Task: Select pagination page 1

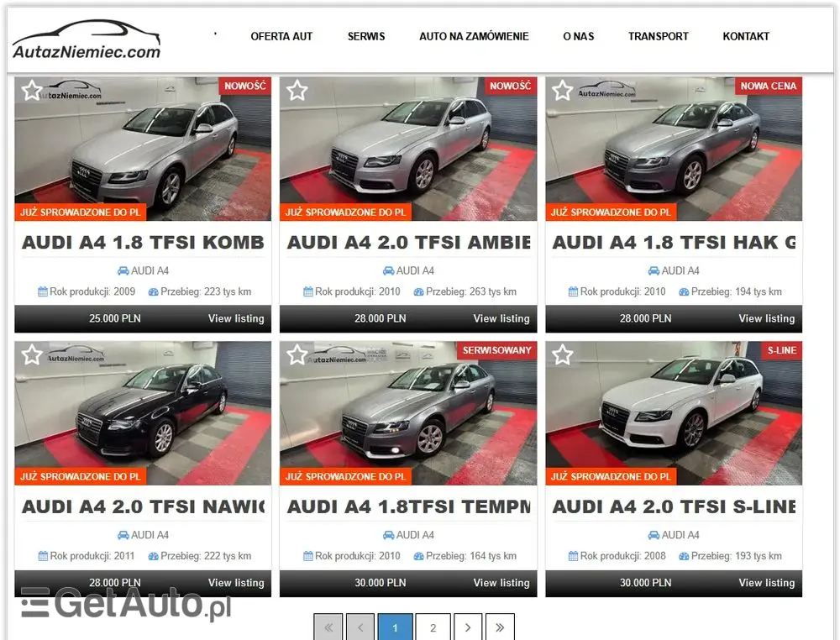Action: point(395,627)
